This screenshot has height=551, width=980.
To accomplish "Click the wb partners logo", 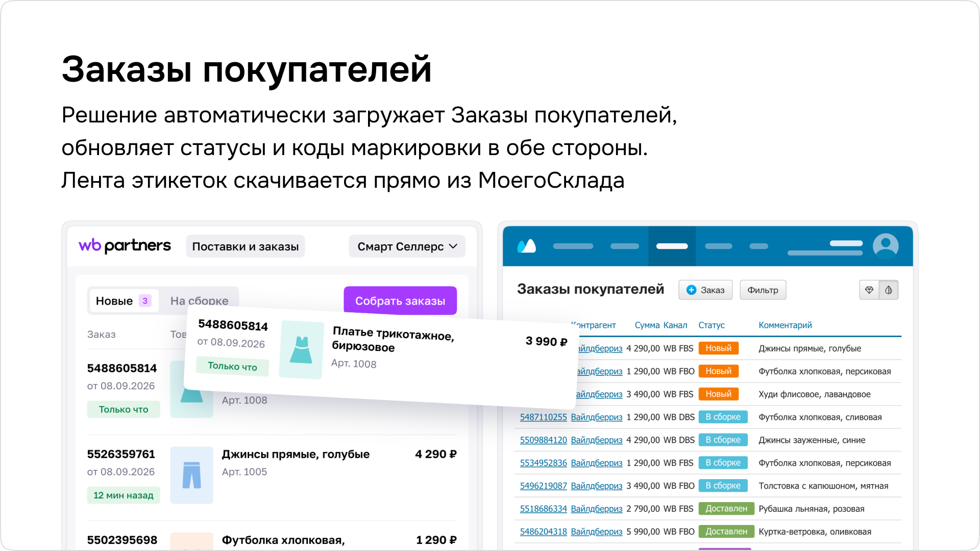I will (125, 246).
